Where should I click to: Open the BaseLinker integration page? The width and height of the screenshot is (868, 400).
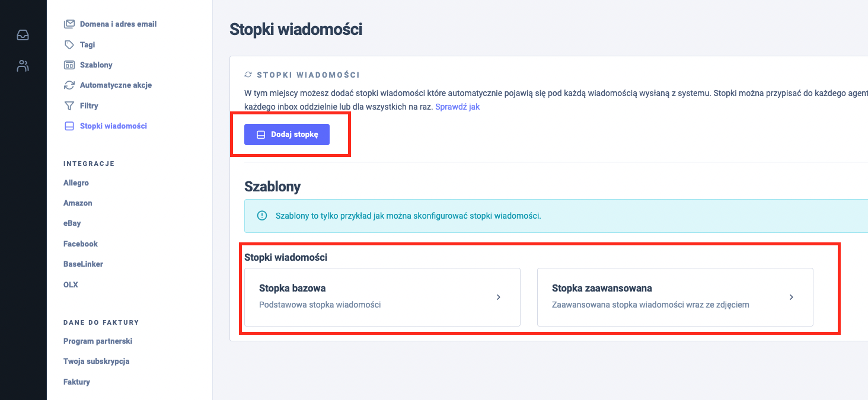pyautogui.click(x=83, y=264)
